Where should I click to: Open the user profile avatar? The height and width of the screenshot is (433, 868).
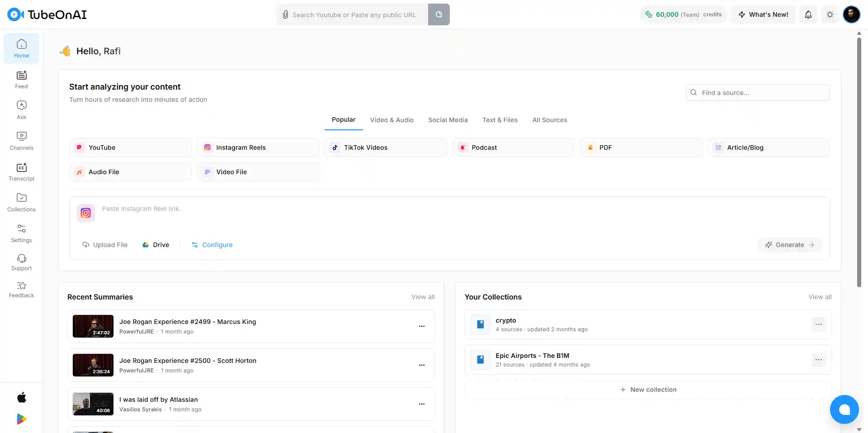(x=851, y=14)
